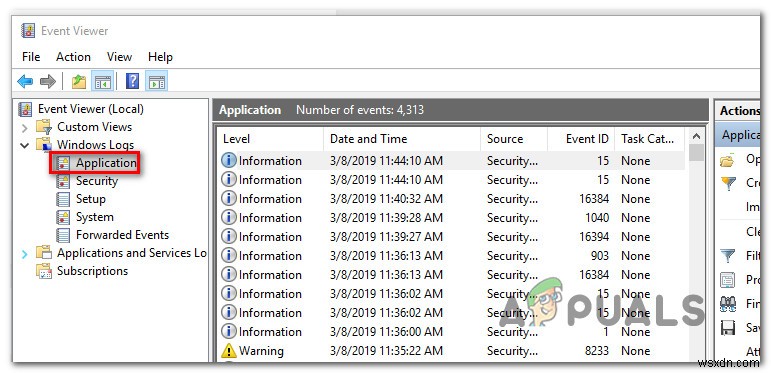Click the Custom Views folder icon

coord(44,127)
